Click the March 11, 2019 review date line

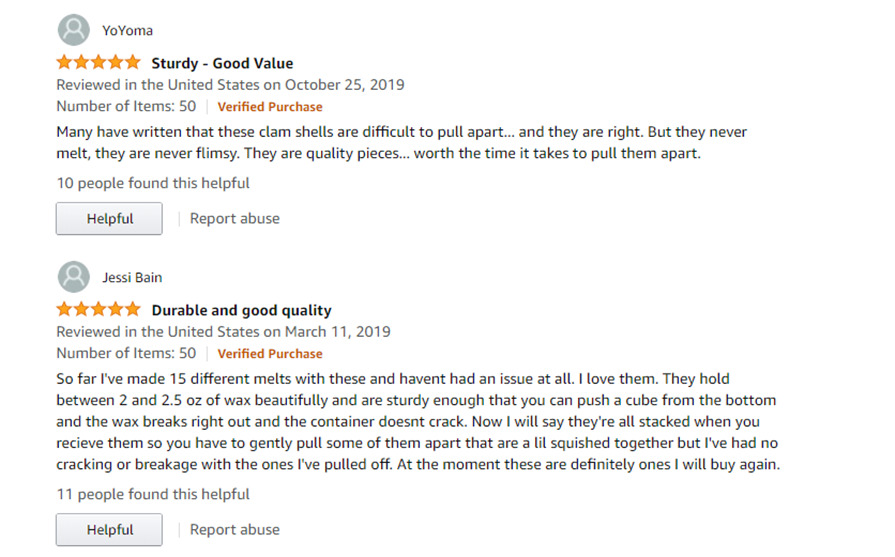[x=223, y=332]
